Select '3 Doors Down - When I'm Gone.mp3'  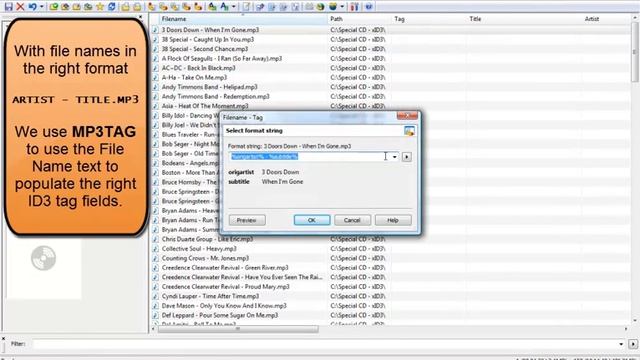tap(210, 30)
